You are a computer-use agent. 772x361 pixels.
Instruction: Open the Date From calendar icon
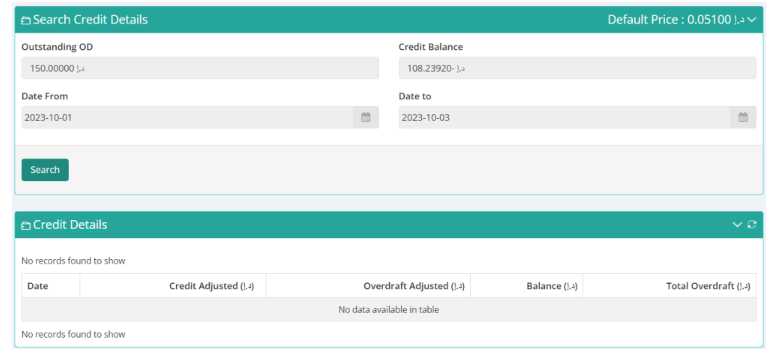pyautogui.click(x=366, y=118)
